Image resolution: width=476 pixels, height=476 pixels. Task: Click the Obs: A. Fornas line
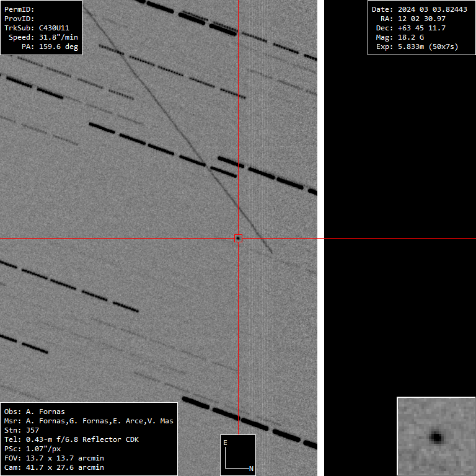pyautogui.click(x=34, y=412)
